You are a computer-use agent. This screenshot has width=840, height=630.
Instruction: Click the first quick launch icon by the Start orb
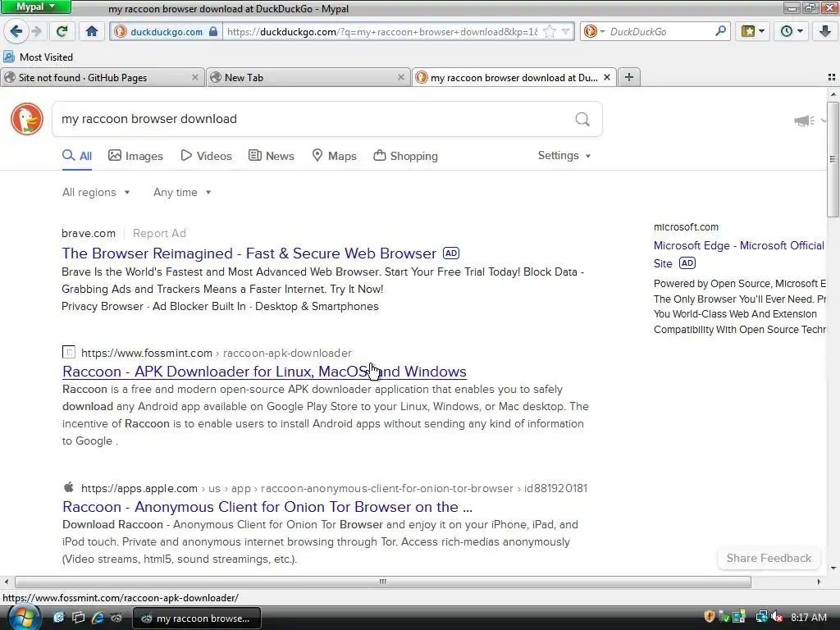pos(59,618)
